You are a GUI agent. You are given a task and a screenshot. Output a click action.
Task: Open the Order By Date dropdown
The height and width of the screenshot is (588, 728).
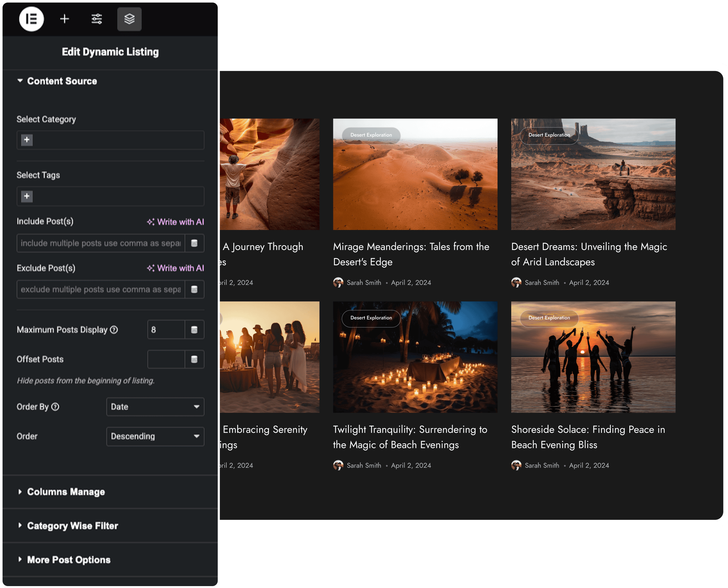(155, 407)
